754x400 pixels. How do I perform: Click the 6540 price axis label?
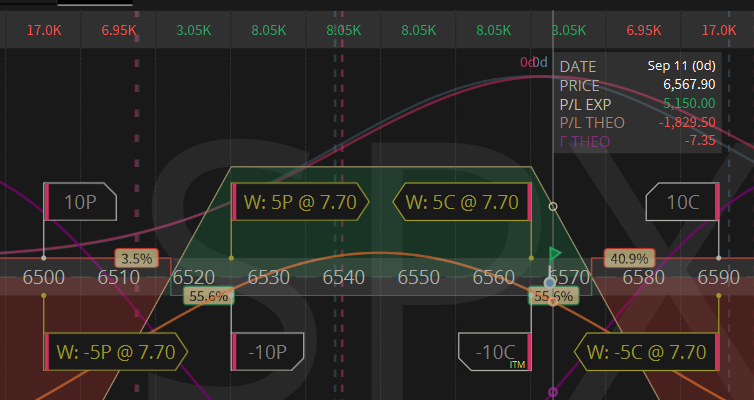344,277
